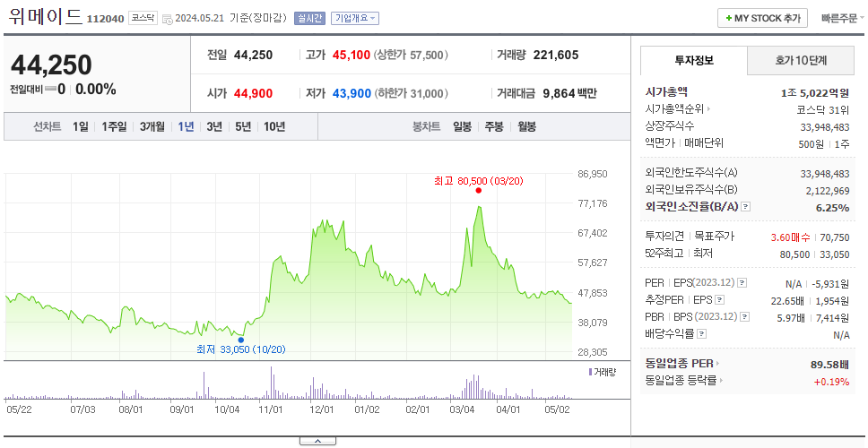Screen dimensions: 868x448
Task: Show the 일봉 candle chart
Action: (462, 126)
